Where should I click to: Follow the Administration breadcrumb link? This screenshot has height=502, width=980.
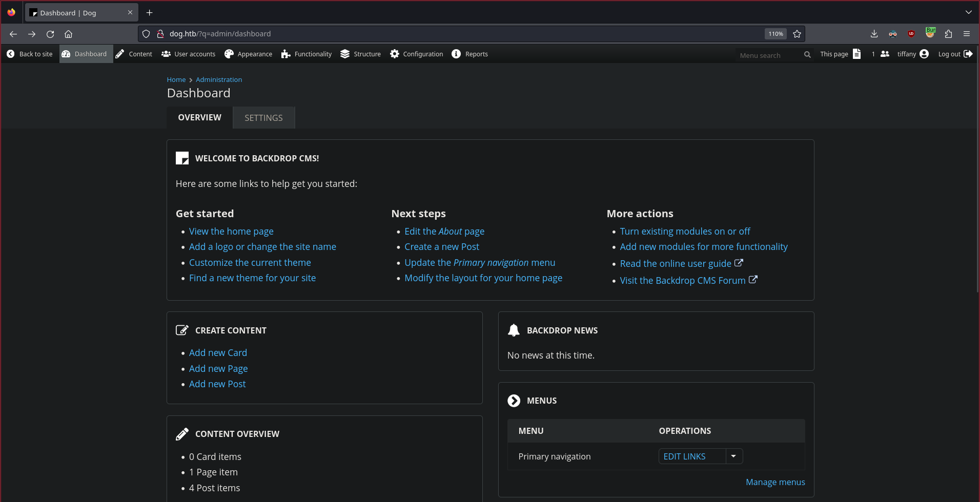[219, 79]
